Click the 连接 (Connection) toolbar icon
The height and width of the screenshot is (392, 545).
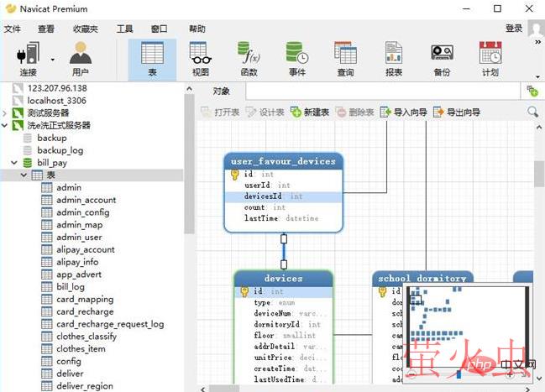tap(28, 58)
